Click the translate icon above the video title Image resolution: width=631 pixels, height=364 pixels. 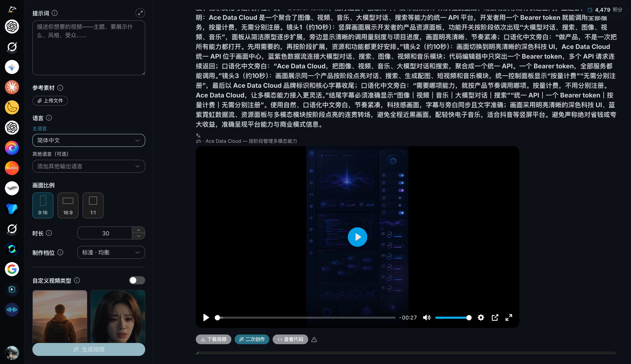click(198, 135)
